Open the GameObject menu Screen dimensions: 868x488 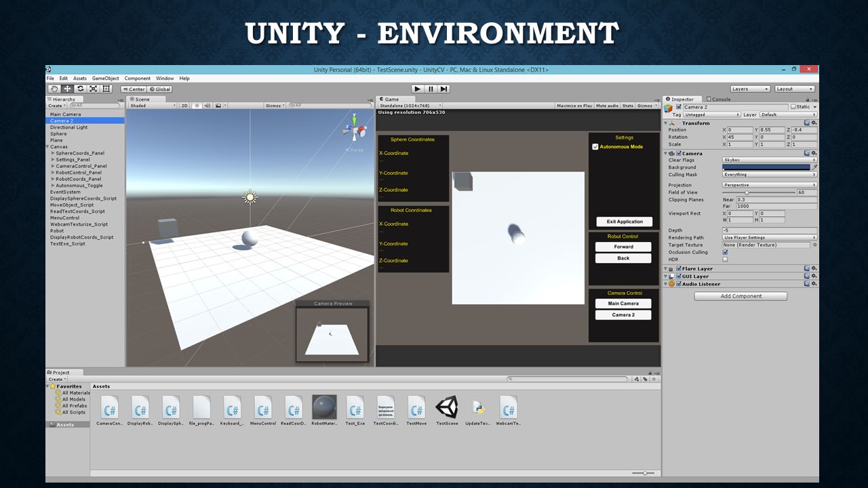pyautogui.click(x=106, y=79)
